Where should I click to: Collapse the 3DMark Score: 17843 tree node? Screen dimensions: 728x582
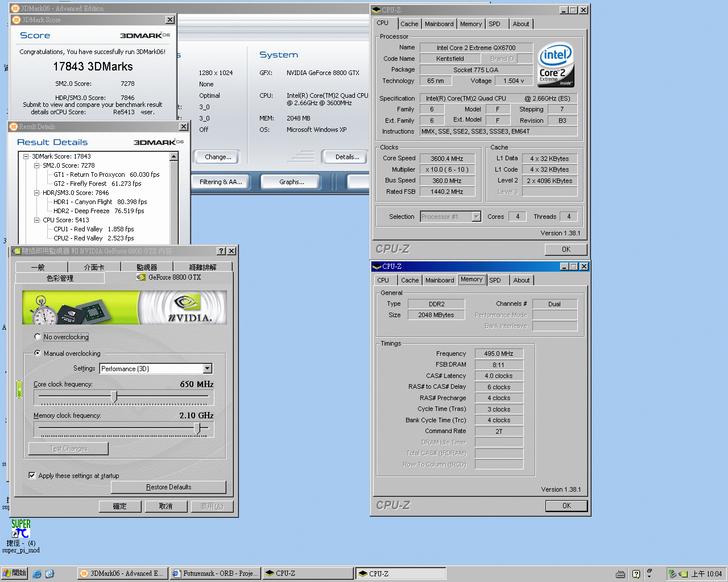click(x=26, y=156)
